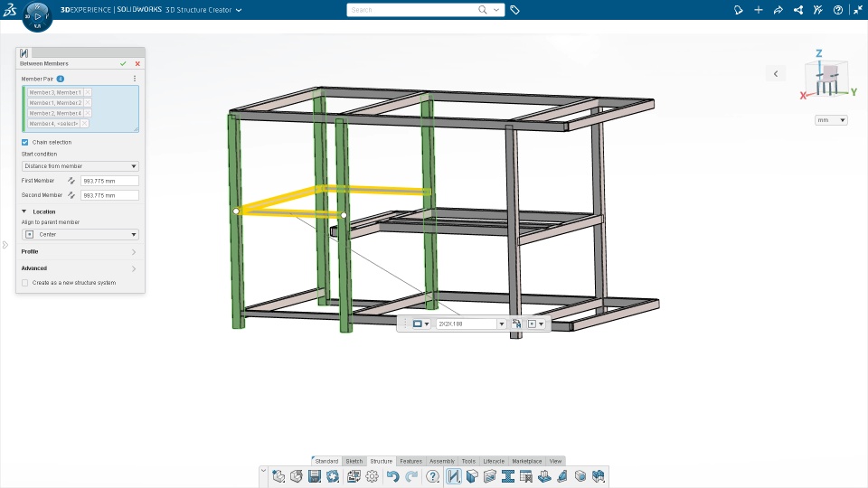Click the Save floppy disk icon

pyautogui.click(x=315, y=476)
